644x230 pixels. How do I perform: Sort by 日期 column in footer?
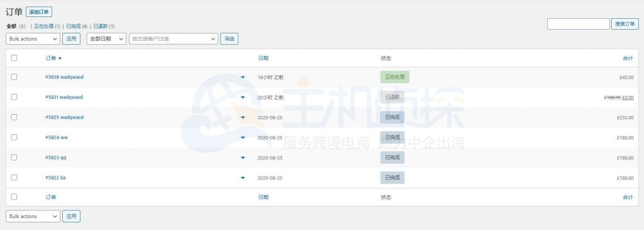pos(264,197)
